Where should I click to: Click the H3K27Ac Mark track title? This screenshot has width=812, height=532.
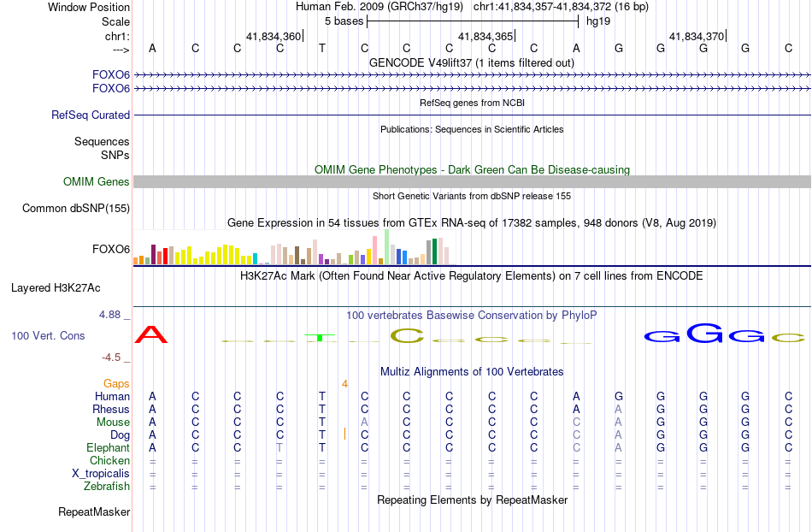472,275
